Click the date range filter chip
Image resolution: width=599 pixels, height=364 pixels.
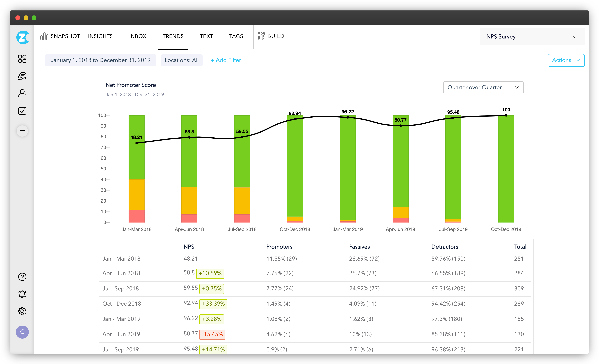tap(100, 60)
